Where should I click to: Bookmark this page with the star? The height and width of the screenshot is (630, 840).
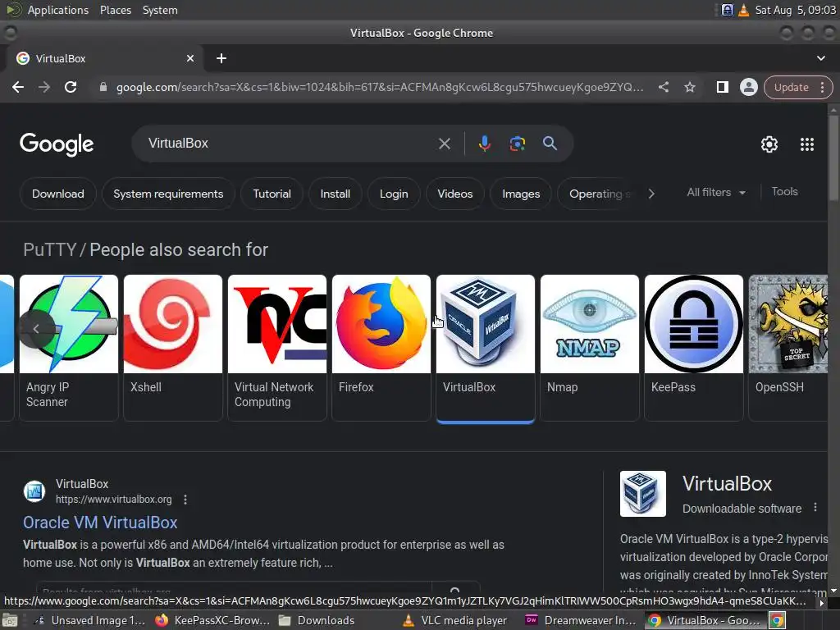[x=689, y=87]
